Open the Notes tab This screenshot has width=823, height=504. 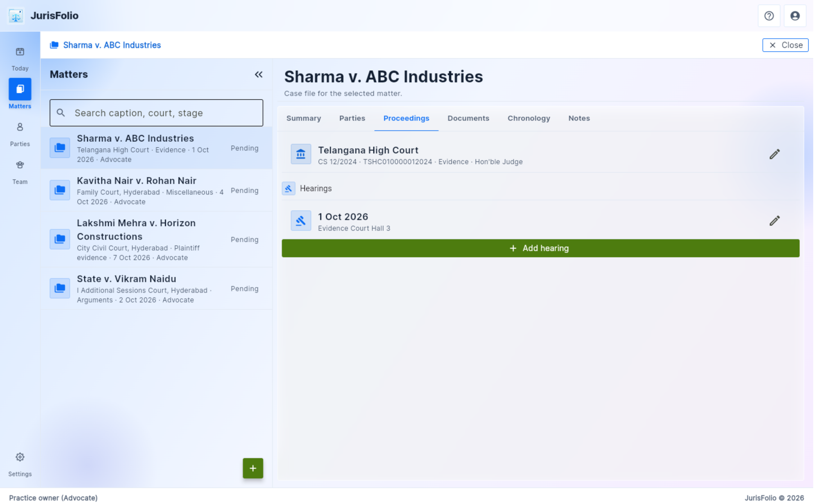[579, 118]
